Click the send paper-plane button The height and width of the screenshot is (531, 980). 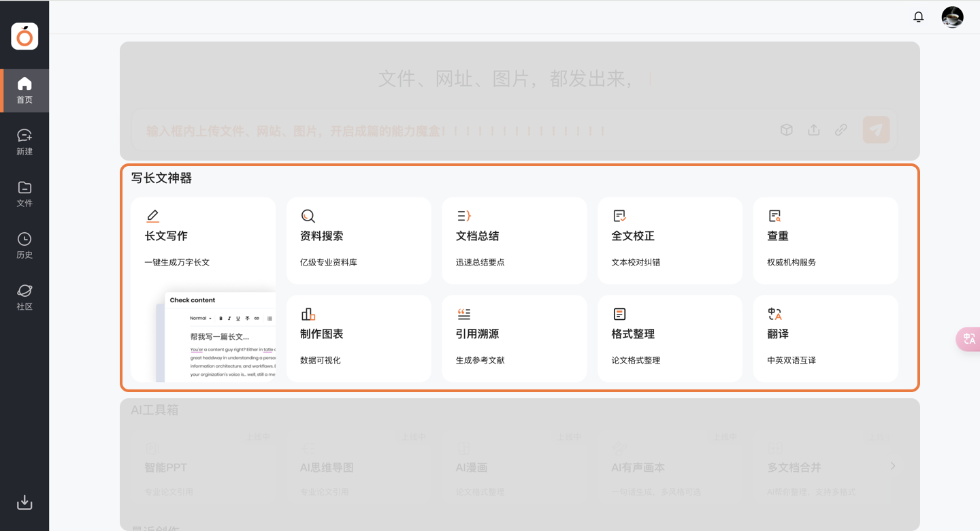pos(876,129)
